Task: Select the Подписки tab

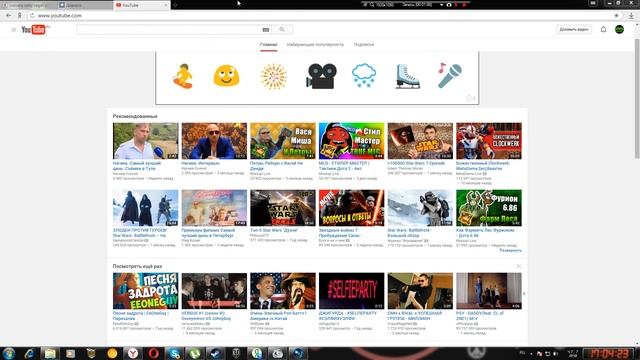Action: tap(364, 44)
